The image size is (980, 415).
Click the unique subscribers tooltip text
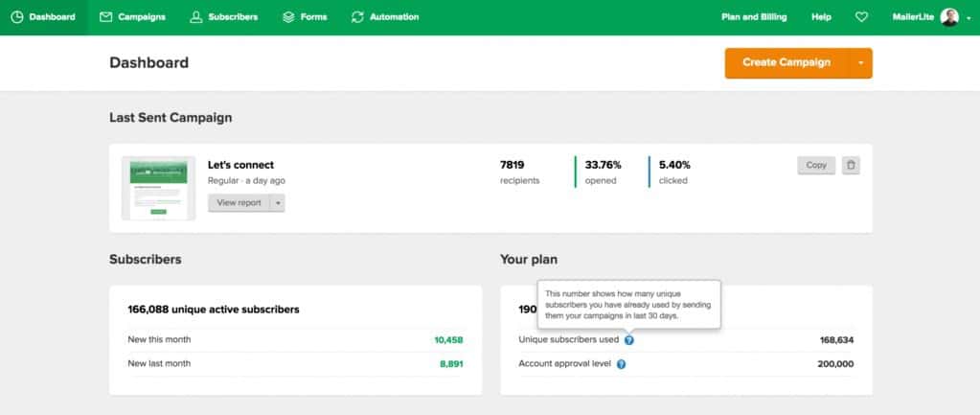[628, 305]
